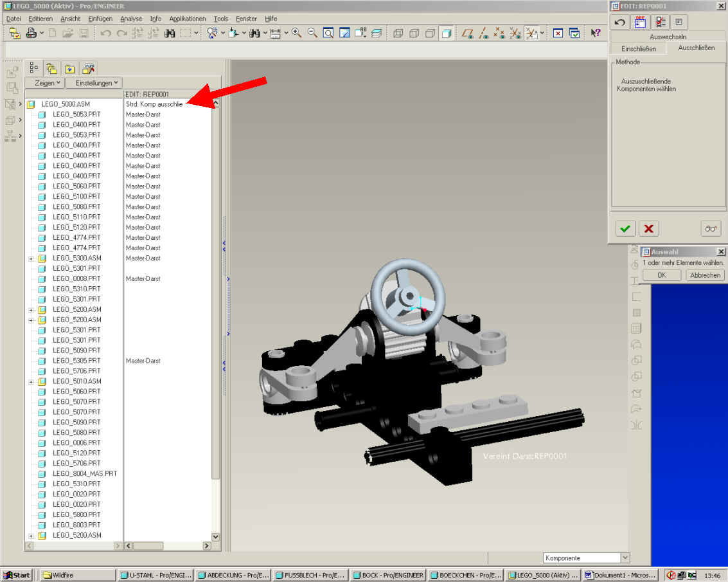Click the Redo icon in the main toolbar
This screenshot has width=728, height=582.
coord(121,33)
